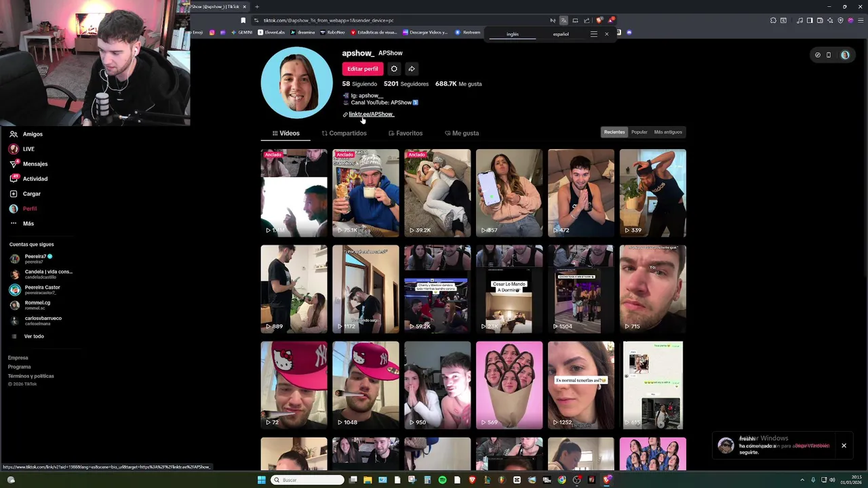Open the Restream bookmark
This screenshot has height=488, width=868.
point(468,33)
